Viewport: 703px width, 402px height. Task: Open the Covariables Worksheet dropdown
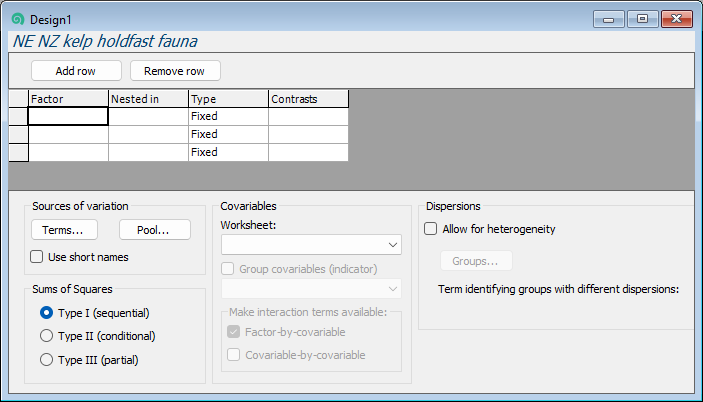pos(311,245)
